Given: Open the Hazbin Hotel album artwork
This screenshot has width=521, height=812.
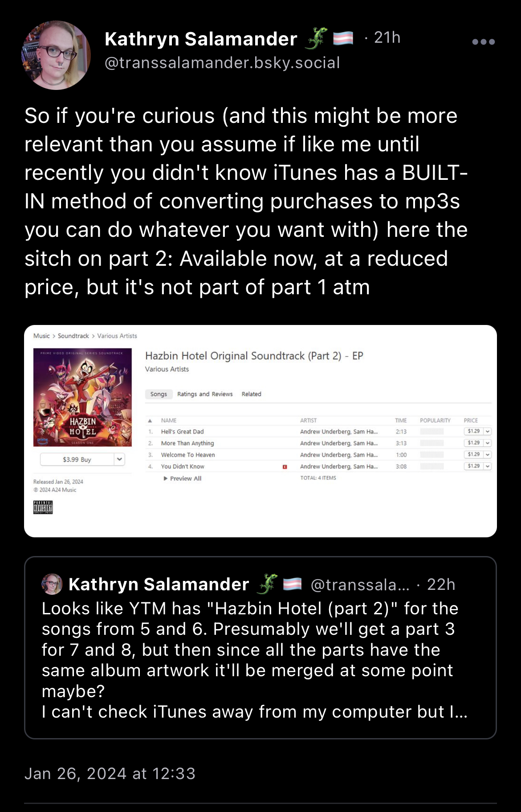Looking at the screenshot, I should tap(82, 398).
